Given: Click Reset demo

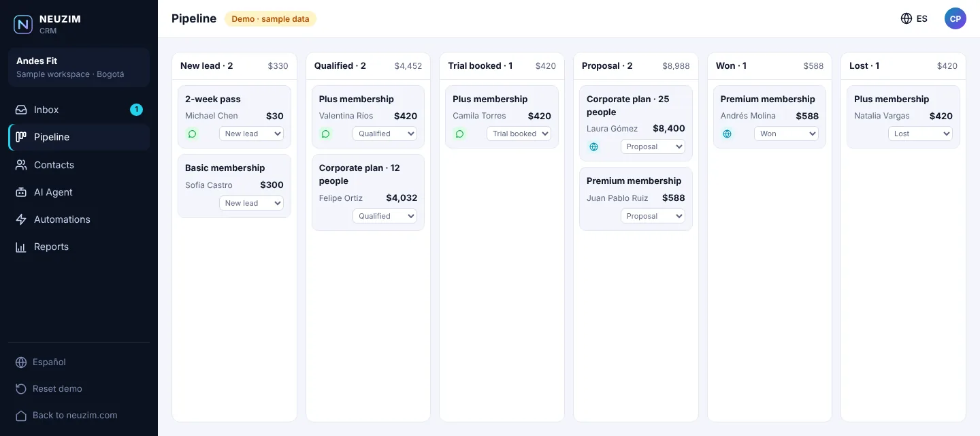Looking at the screenshot, I should pyautogui.click(x=79, y=389).
